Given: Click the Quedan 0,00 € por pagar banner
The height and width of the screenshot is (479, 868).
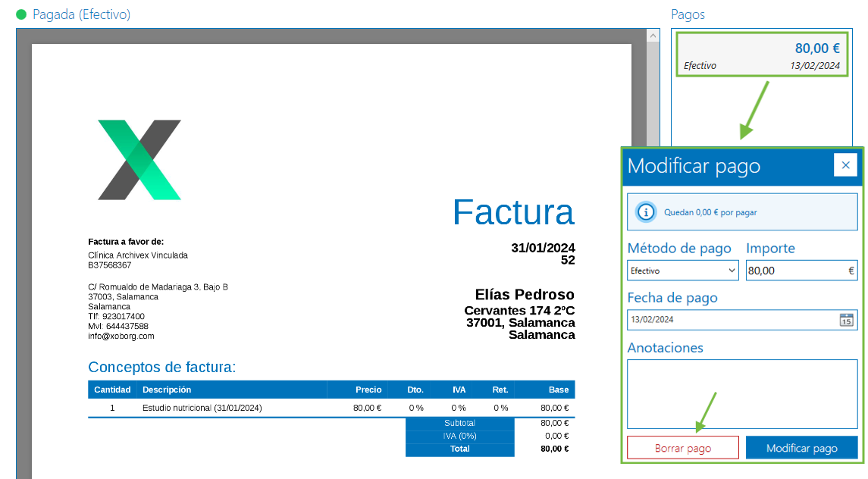Looking at the screenshot, I should [741, 211].
